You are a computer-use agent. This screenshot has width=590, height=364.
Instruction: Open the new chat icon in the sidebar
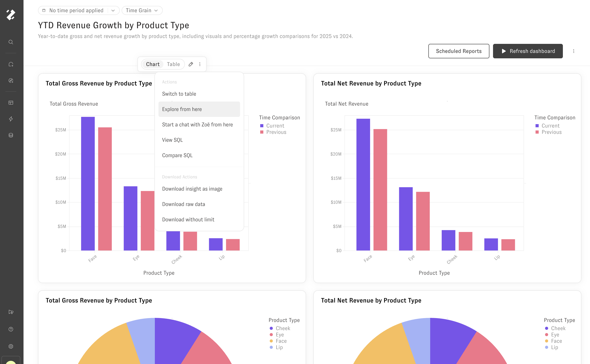(11, 64)
